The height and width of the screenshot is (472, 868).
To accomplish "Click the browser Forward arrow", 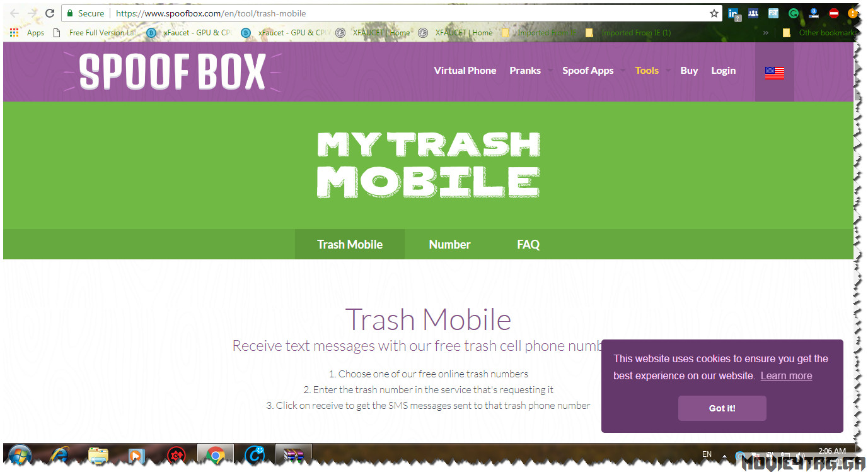I will point(32,13).
